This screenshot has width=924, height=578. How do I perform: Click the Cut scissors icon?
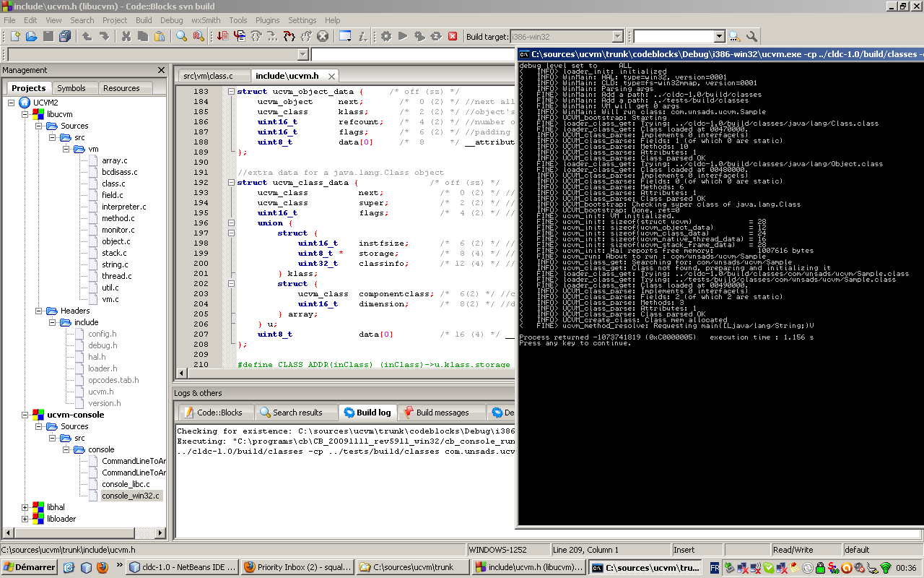click(x=126, y=36)
